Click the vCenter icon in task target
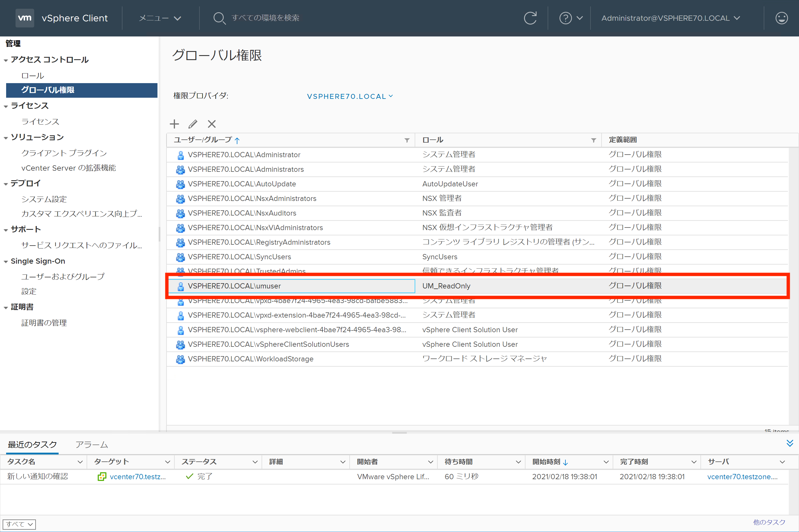This screenshot has width=799, height=532. click(102, 477)
